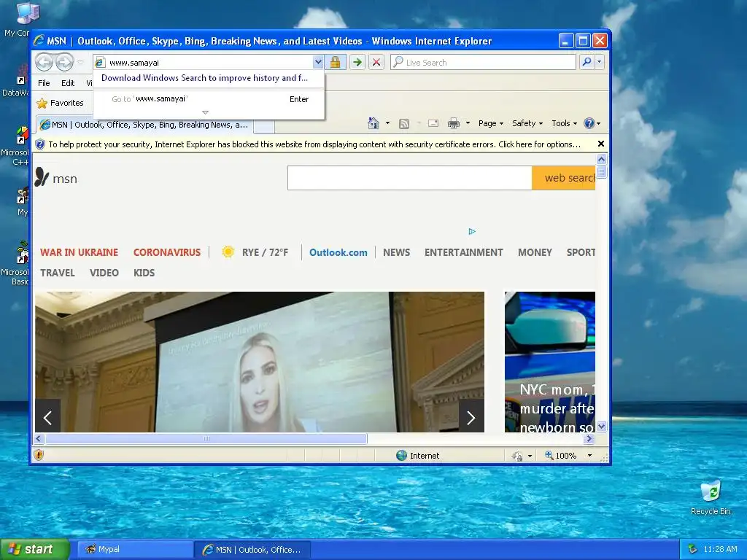The height and width of the screenshot is (560, 747).
Task: Click the AdChoices triangle icon
Action: tap(472, 231)
